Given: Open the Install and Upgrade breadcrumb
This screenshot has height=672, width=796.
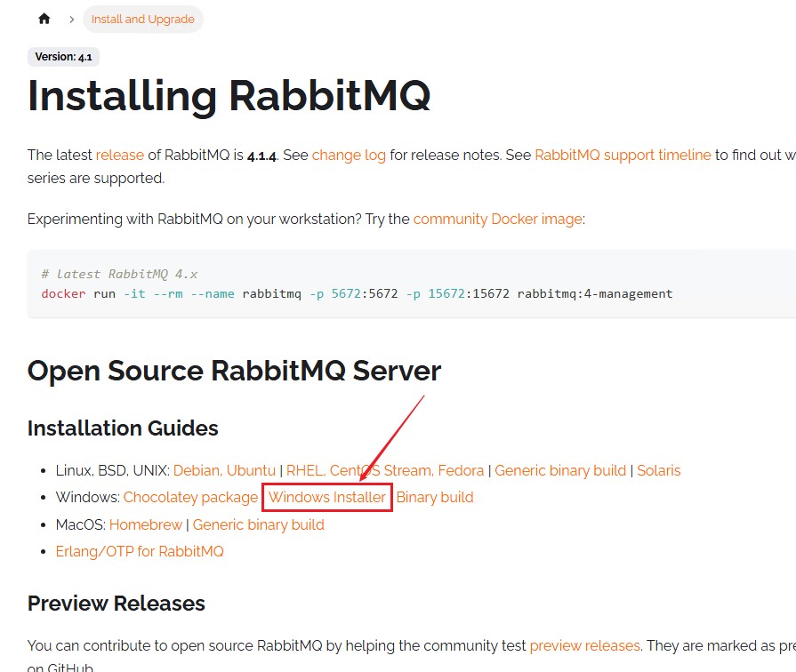Looking at the screenshot, I should pos(142,20).
